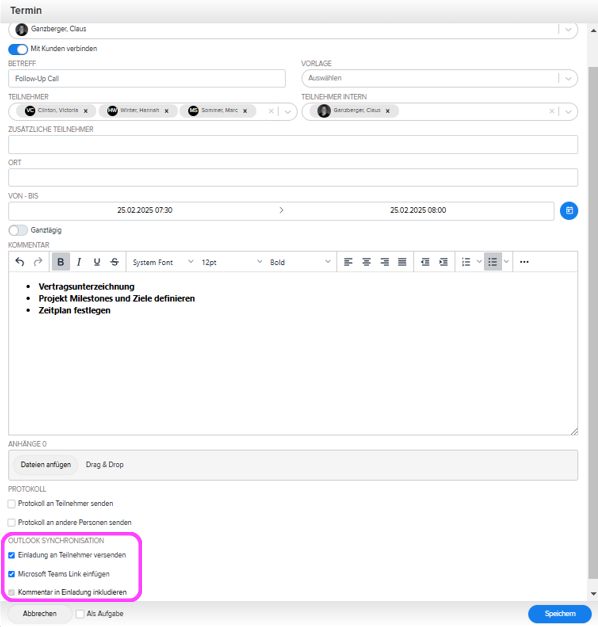
Task: Open the Vorlage Auswählen dropdown
Action: pyautogui.click(x=439, y=78)
